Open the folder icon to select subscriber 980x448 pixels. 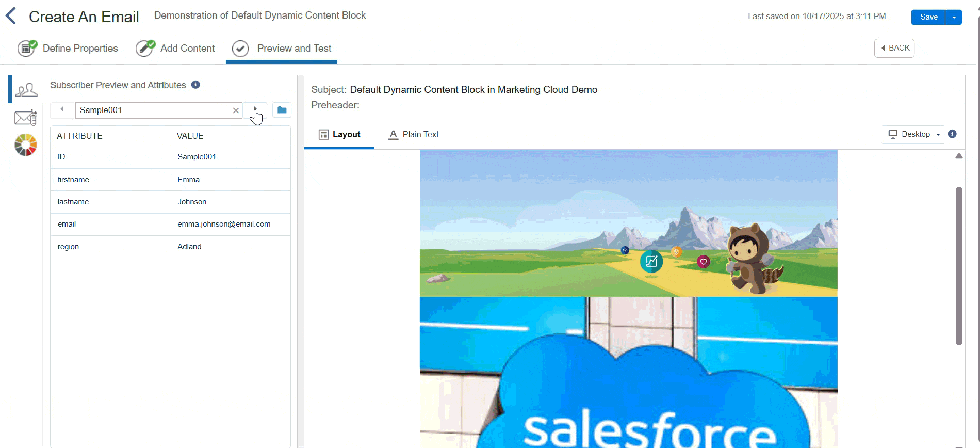(282, 110)
